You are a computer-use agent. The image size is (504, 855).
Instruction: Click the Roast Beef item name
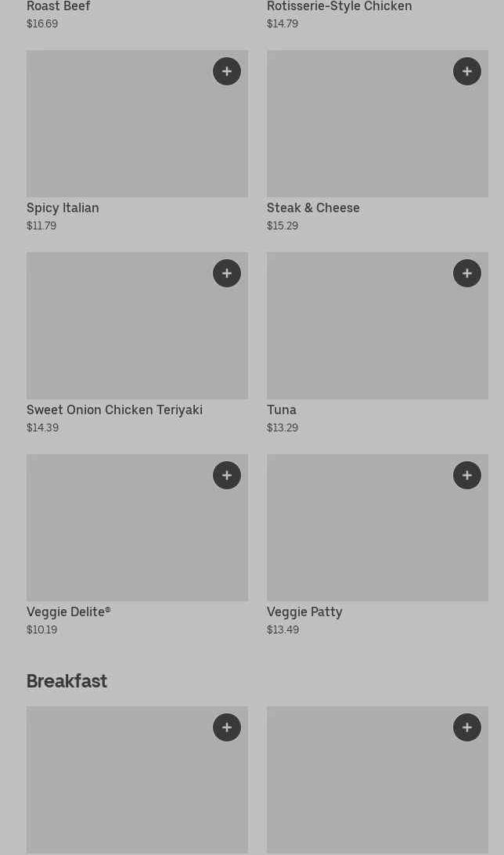click(59, 7)
